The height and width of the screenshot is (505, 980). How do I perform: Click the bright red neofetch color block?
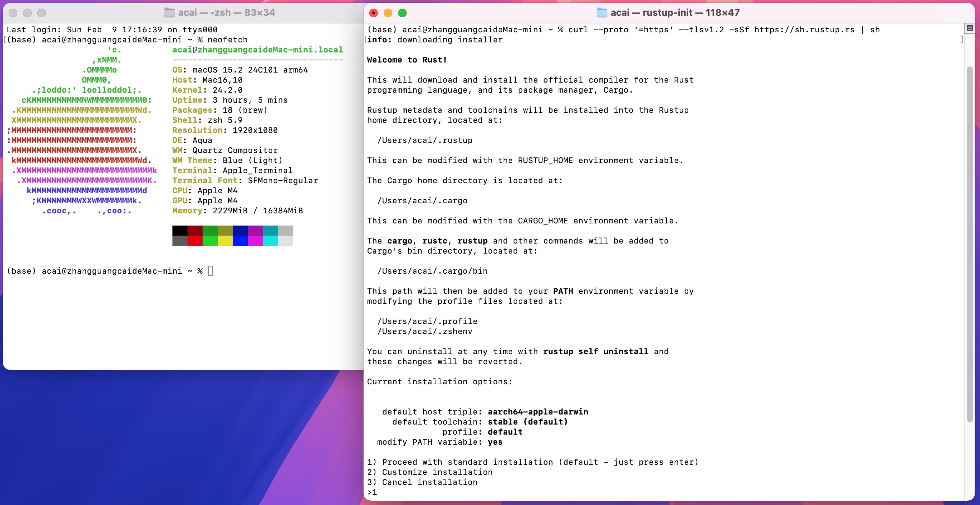click(x=195, y=240)
